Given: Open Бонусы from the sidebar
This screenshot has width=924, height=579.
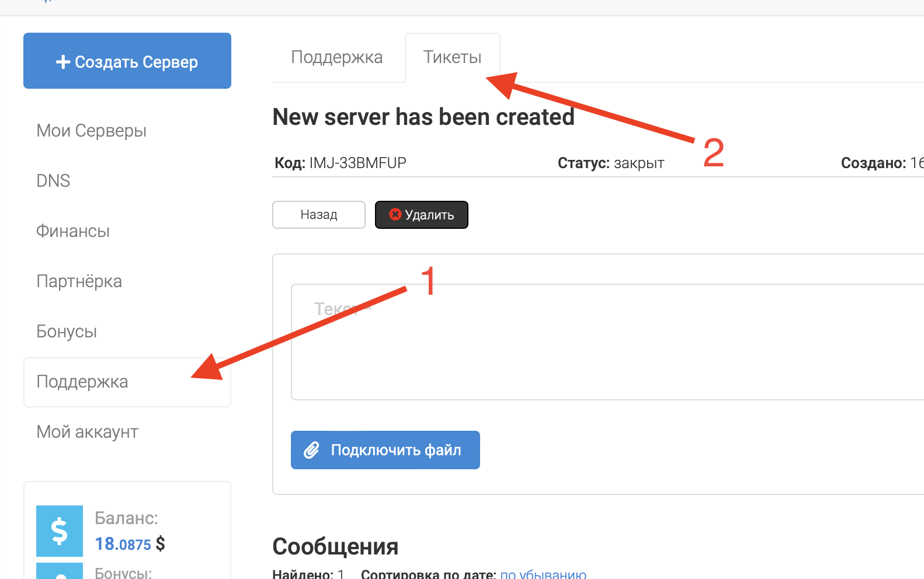Looking at the screenshot, I should (x=67, y=332).
